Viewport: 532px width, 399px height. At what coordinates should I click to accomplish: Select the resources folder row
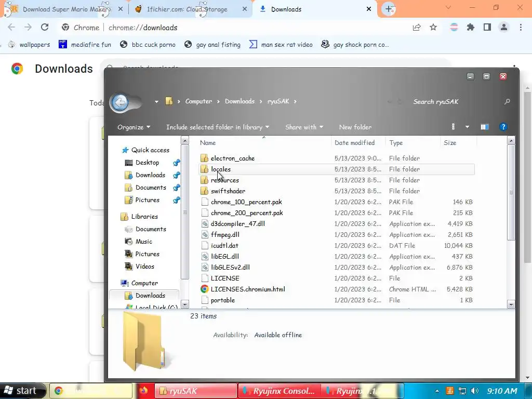click(337, 180)
